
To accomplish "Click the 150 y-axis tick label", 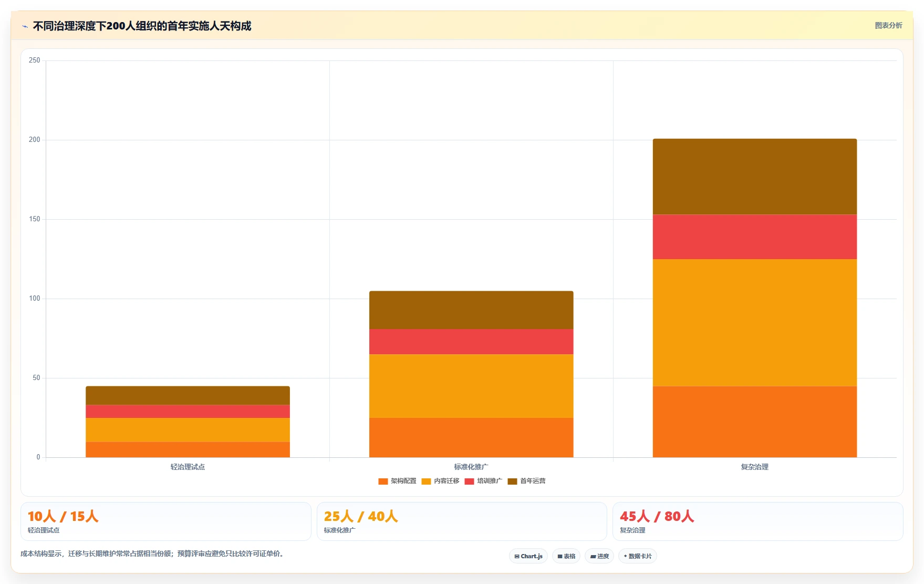I will coord(35,219).
